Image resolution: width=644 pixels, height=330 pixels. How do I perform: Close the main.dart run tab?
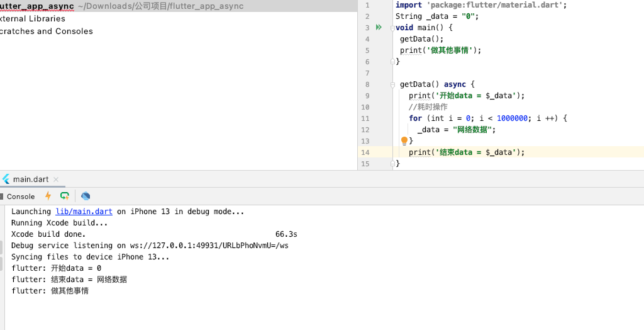tap(56, 179)
